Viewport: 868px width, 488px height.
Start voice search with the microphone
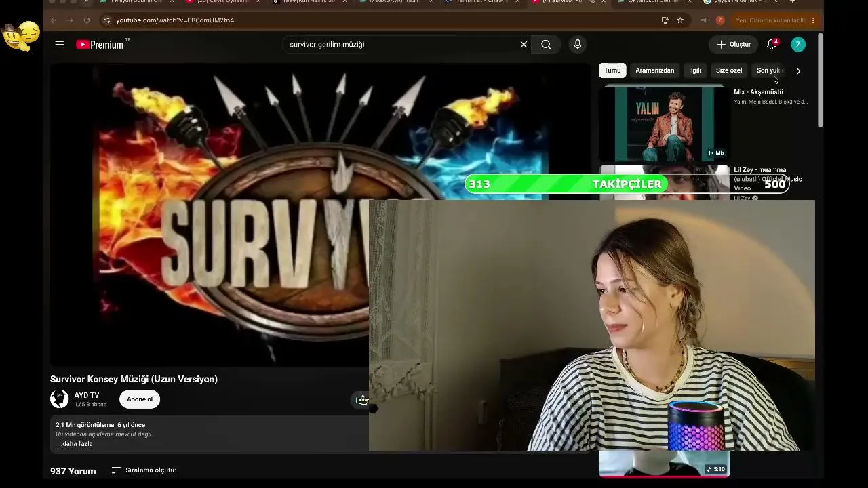click(x=577, y=45)
